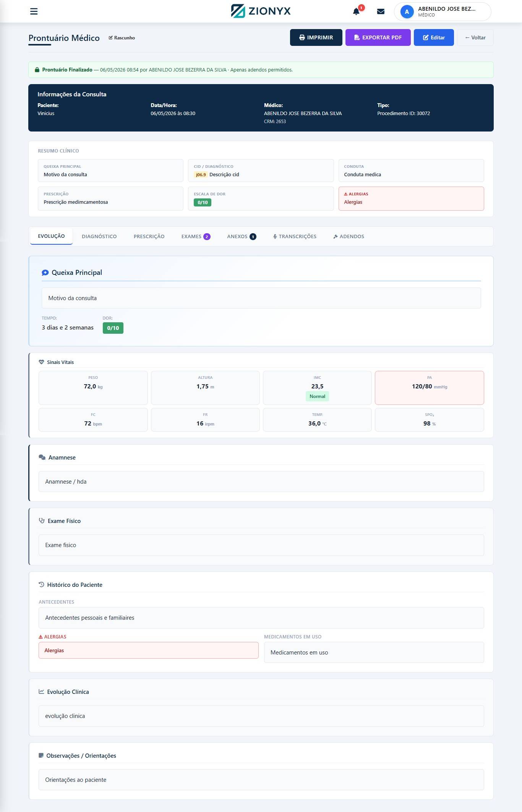Click the CID / Diagnóstico summary card
522x812 pixels.
coord(261,171)
